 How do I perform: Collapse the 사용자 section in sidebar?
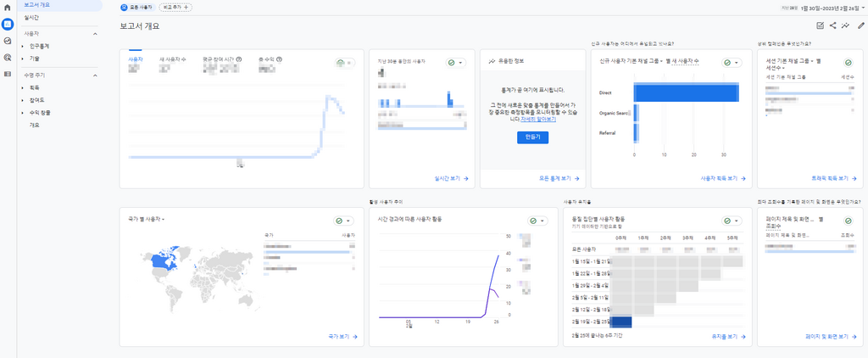(95, 35)
